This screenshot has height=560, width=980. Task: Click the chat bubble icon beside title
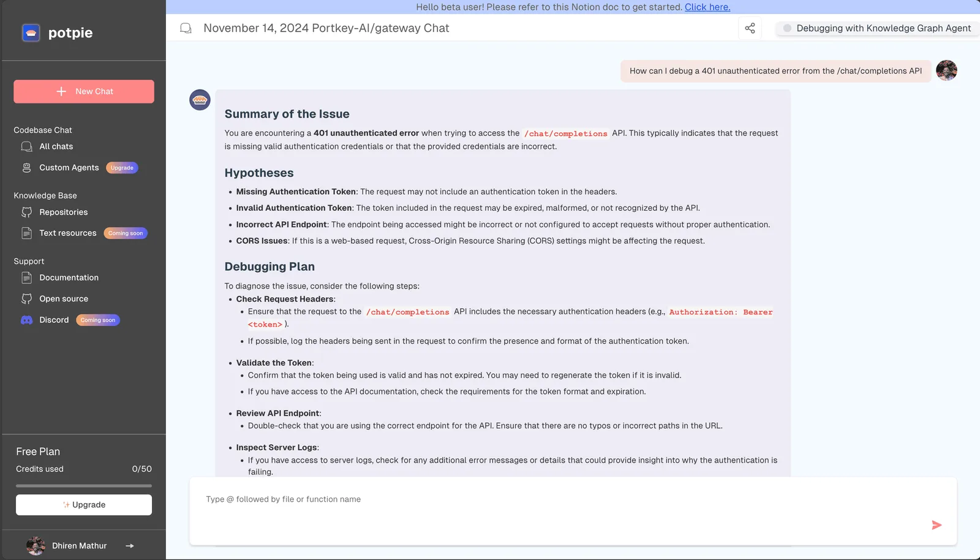(186, 28)
